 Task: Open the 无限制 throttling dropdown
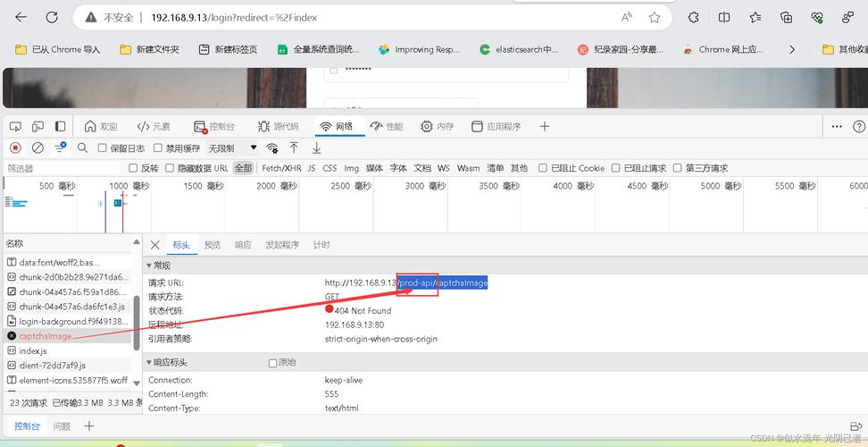point(232,148)
